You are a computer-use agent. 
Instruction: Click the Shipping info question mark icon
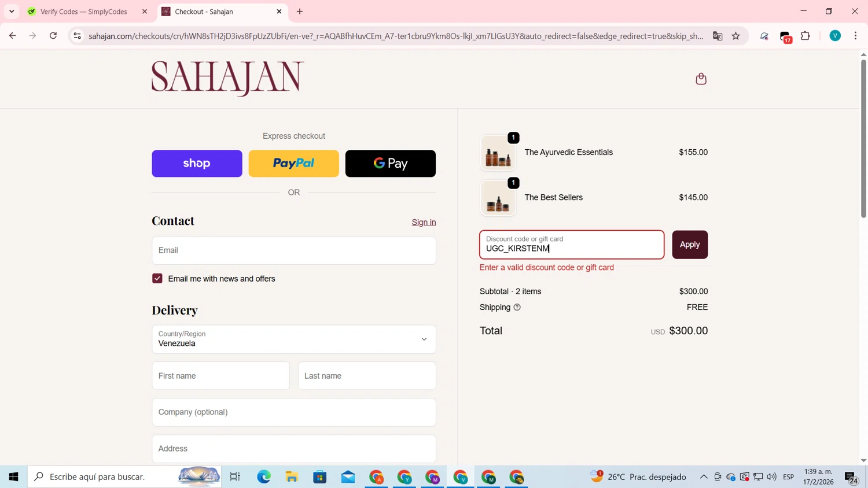pos(517,308)
